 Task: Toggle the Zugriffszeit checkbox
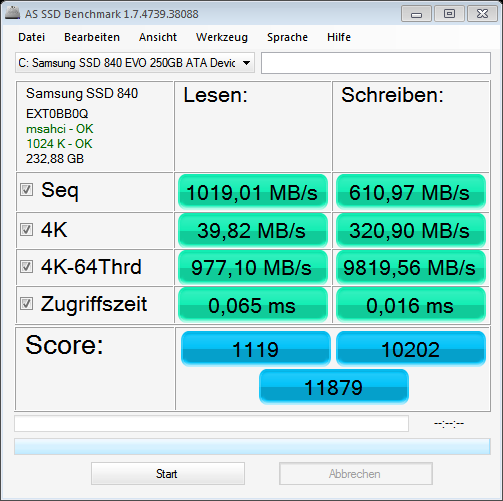(26, 303)
